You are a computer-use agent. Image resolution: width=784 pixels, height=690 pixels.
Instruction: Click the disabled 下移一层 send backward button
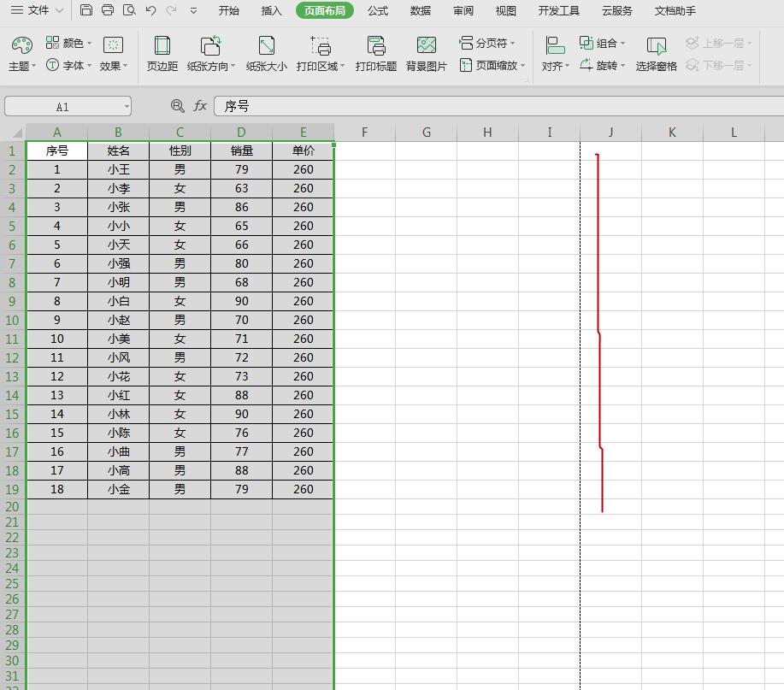(x=718, y=65)
